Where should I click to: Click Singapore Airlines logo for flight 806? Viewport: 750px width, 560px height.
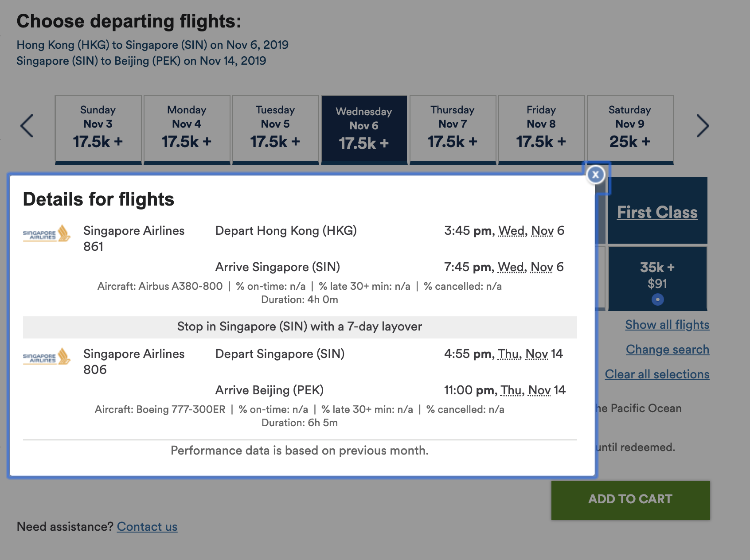(x=47, y=357)
